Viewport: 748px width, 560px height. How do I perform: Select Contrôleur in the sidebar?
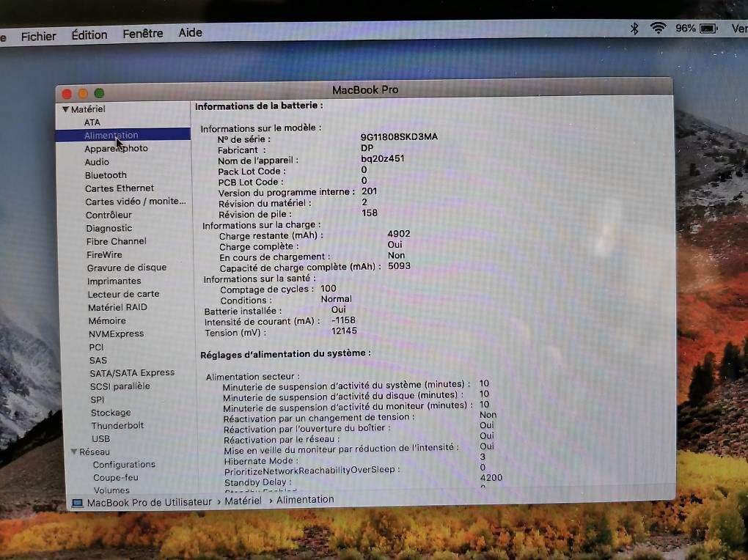[109, 215]
